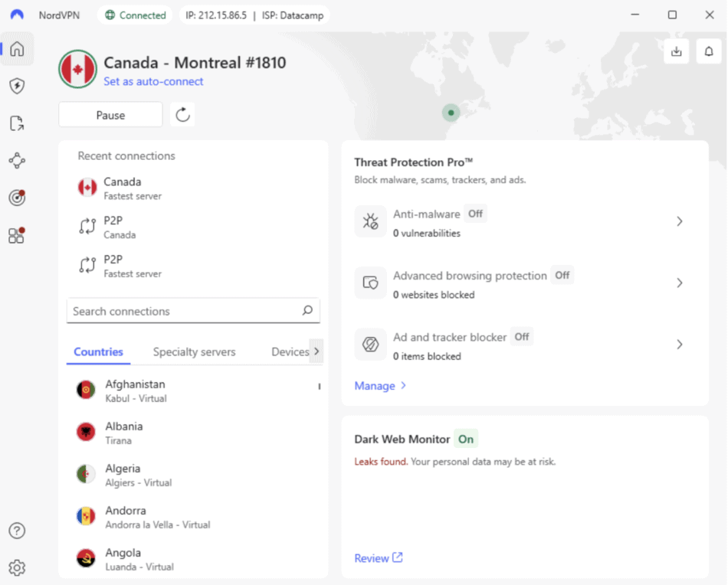Screen dimensions: 728x585
Task: Toggle the Anti-malware Off status
Action: point(475,214)
